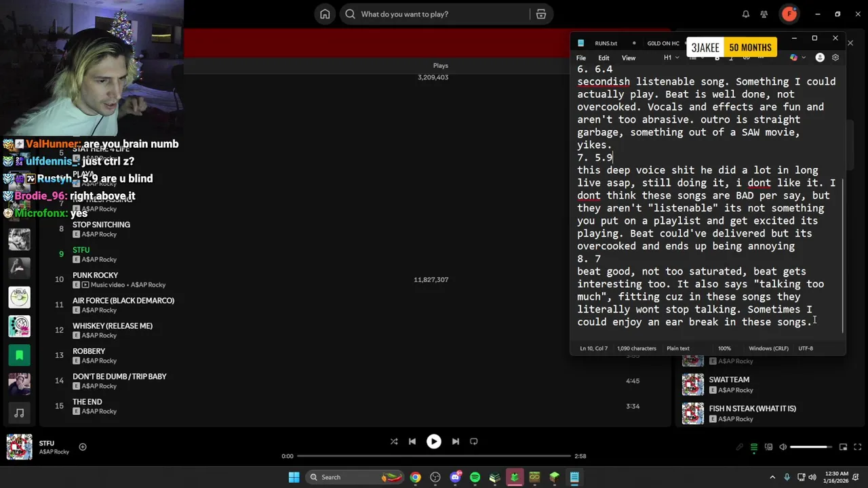868x488 pixels.
Task: Skip to the next track
Action: pos(456,441)
